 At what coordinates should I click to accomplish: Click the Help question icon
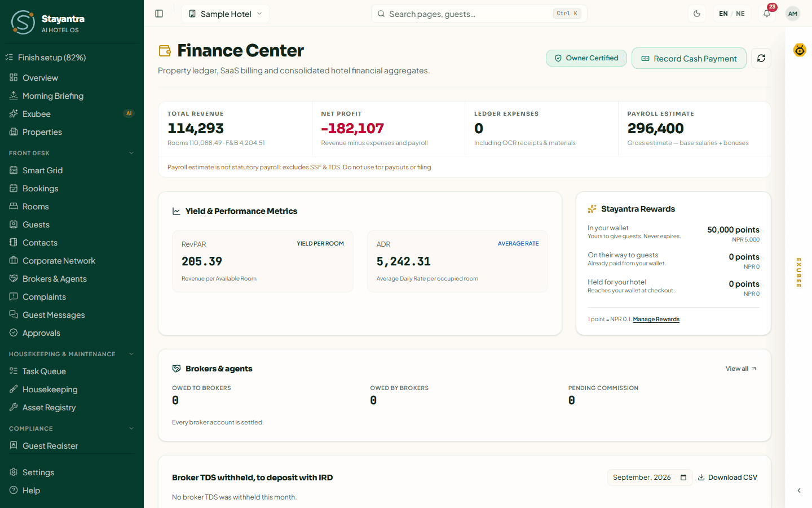pos(14,490)
